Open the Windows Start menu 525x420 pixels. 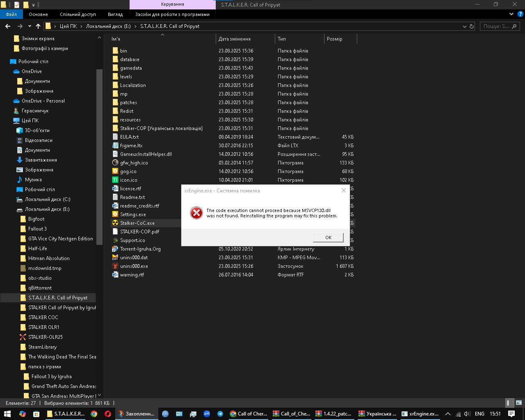(x=7, y=414)
